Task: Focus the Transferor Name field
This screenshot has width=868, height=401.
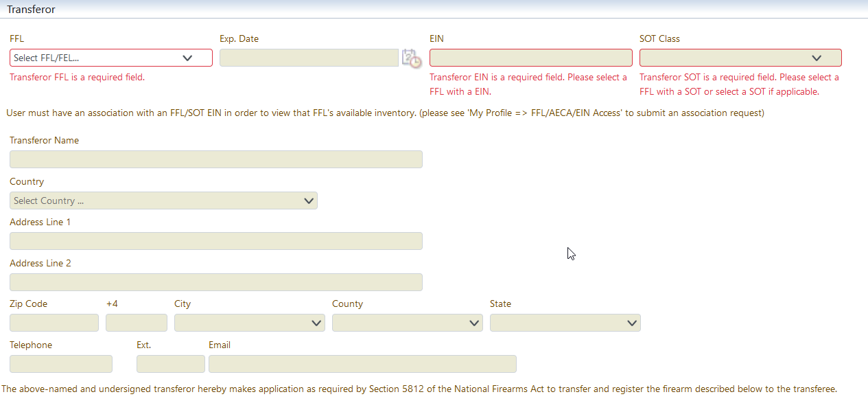Action: (216, 159)
